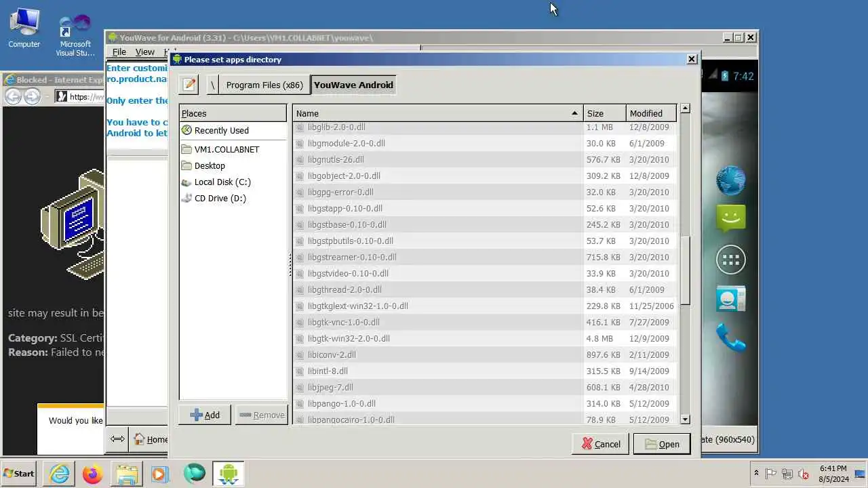Click file libgnutls-26.dll
868x488 pixels.
pos(336,159)
